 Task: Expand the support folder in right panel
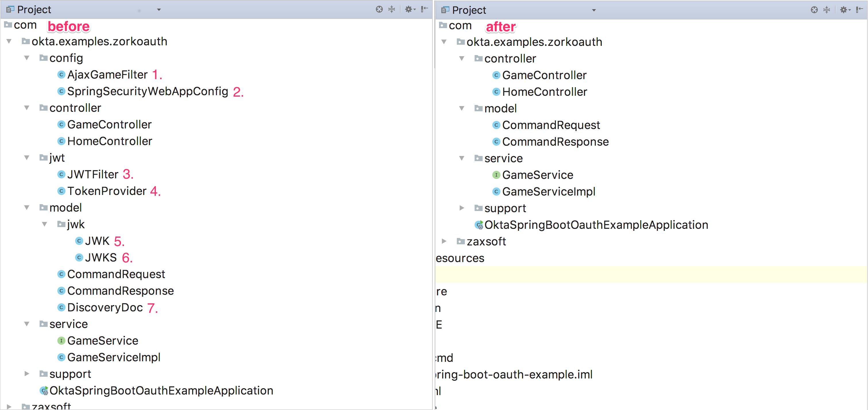pos(462,208)
